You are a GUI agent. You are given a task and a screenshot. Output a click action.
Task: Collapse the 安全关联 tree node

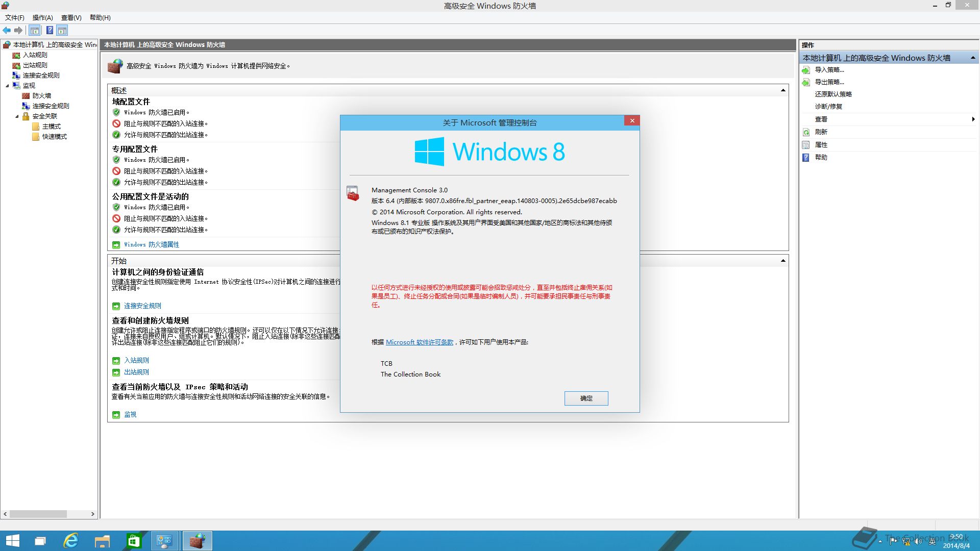pos(17,116)
